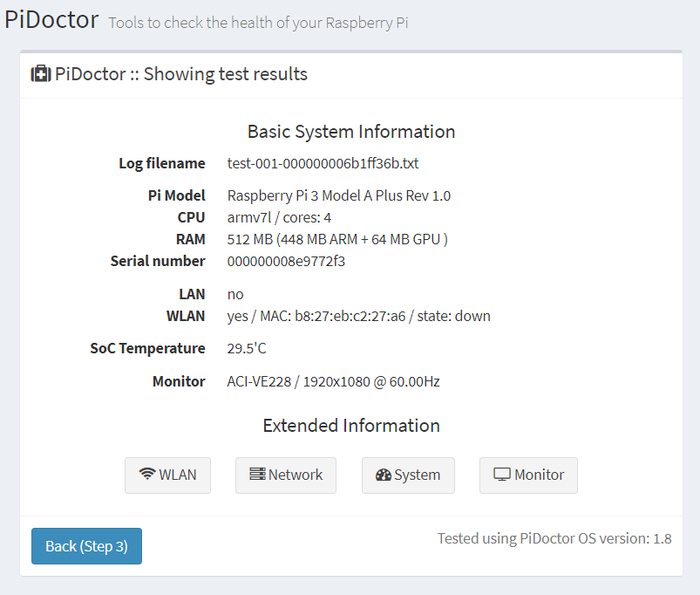Open the Monitor extended information
This screenshot has width=700, height=595.
point(527,475)
